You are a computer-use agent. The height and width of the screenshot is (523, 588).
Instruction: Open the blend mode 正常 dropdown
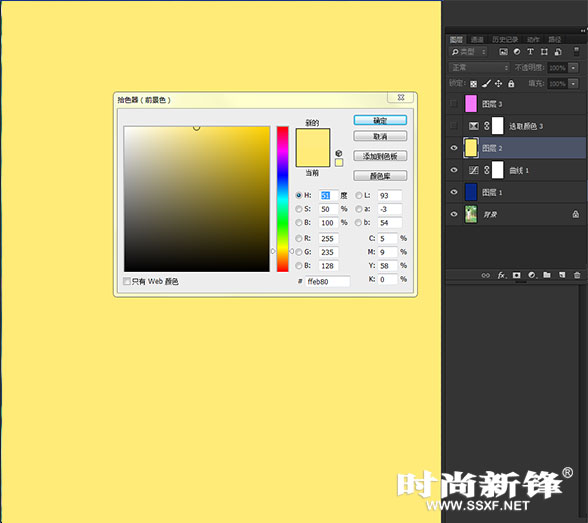point(479,67)
